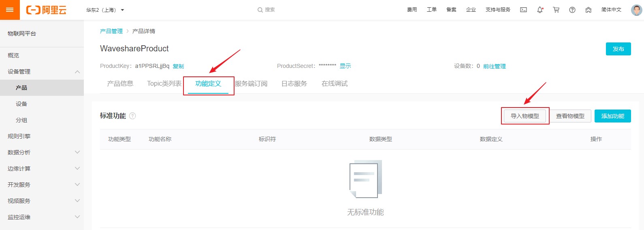Open 费用 in the top navigation

tap(412, 10)
